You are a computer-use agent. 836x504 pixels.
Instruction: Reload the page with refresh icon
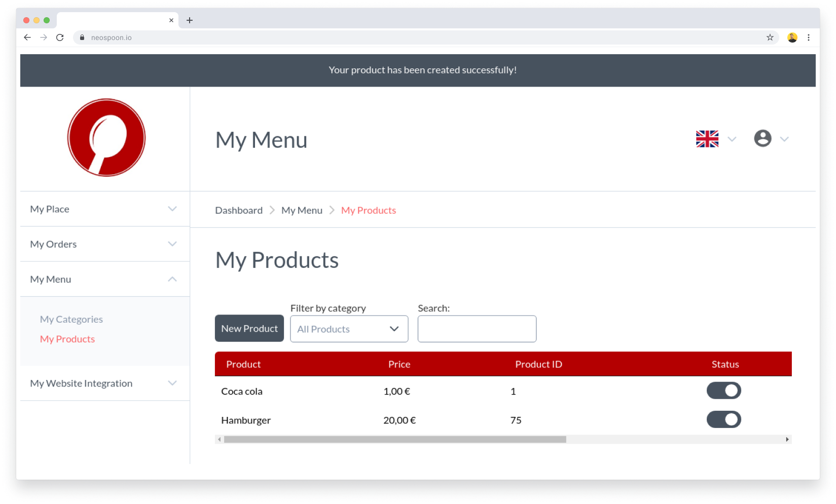(x=60, y=37)
